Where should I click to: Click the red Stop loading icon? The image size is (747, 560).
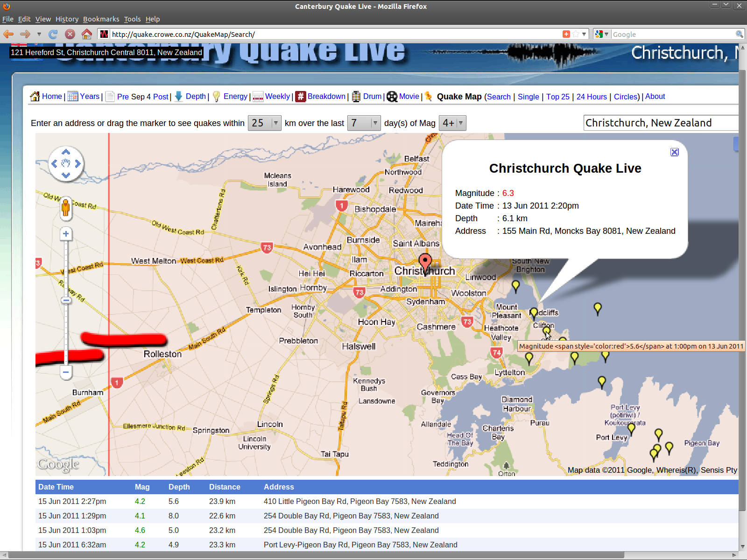pyautogui.click(x=70, y=34)
